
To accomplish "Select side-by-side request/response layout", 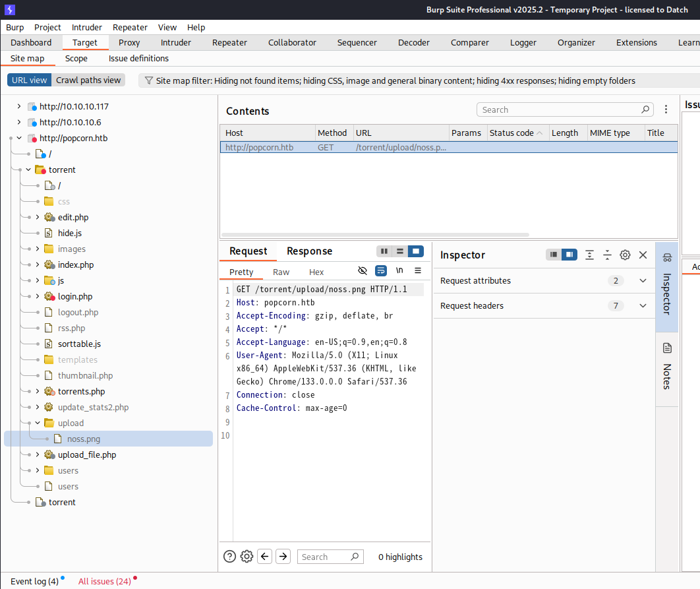I will (x=384, y=251).
